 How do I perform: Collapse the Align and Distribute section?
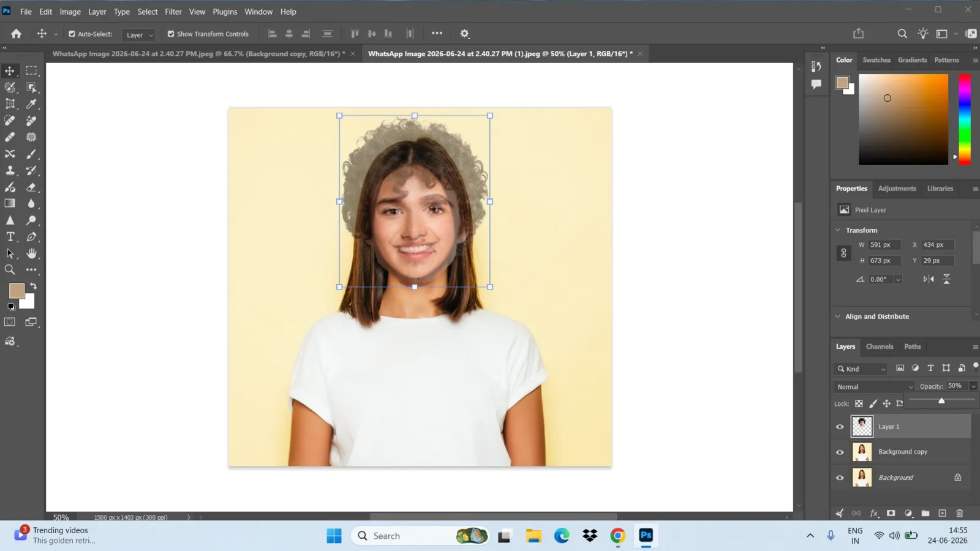pos(838,317)
